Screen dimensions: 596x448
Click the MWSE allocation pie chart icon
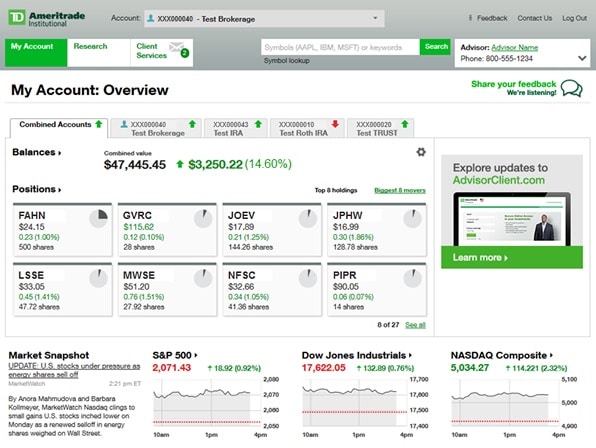pos(203,278)
